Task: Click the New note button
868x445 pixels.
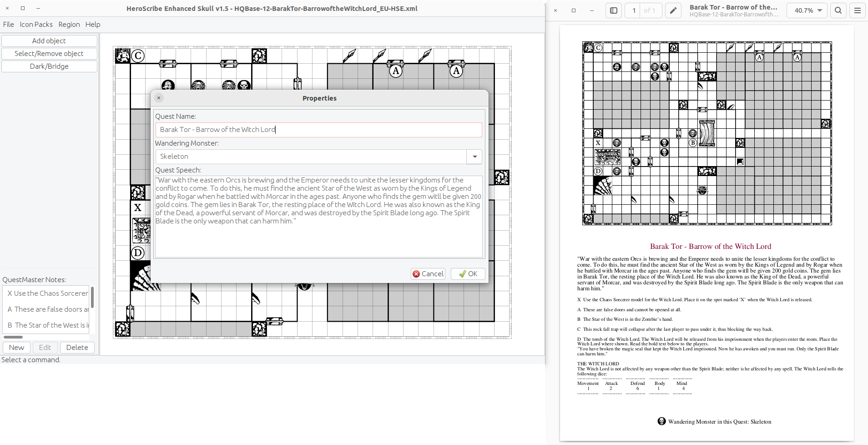Action: pyautogui.click(x=16, y=348)
